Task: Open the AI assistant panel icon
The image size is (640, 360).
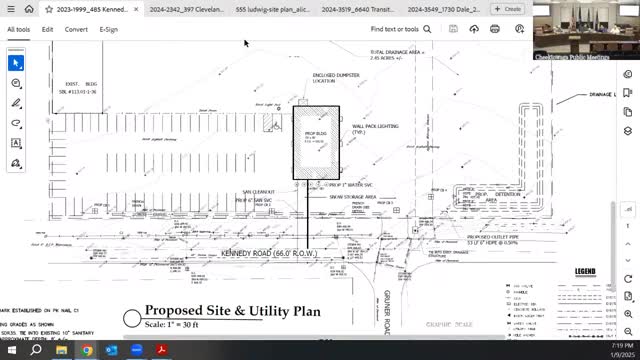Action: coord(628,74)
